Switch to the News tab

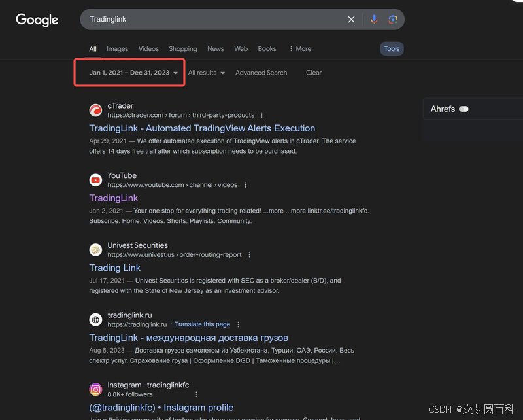click(x=216, y=49)
